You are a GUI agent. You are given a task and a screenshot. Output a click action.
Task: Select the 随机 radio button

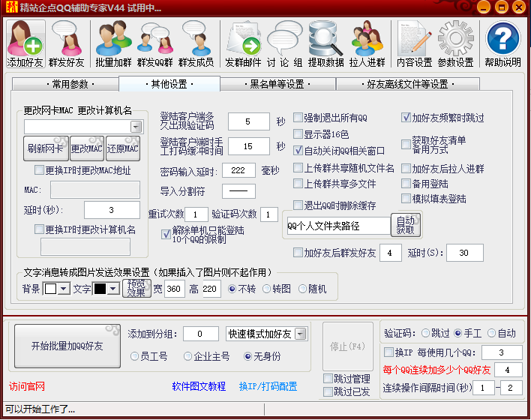point(302,289)
